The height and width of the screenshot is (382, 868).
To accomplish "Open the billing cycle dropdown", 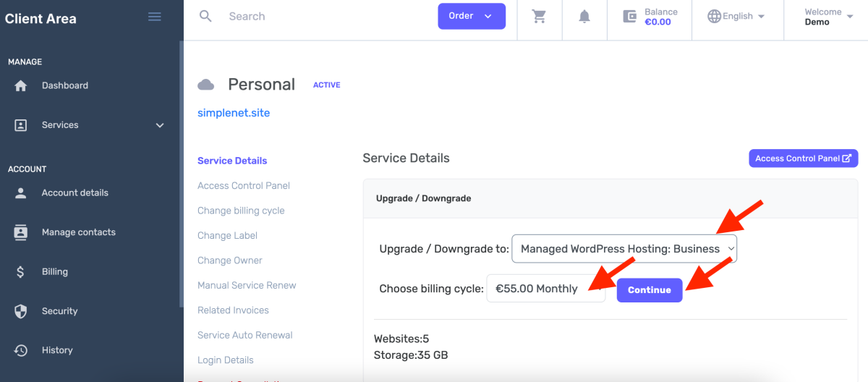I will [545, 289].
